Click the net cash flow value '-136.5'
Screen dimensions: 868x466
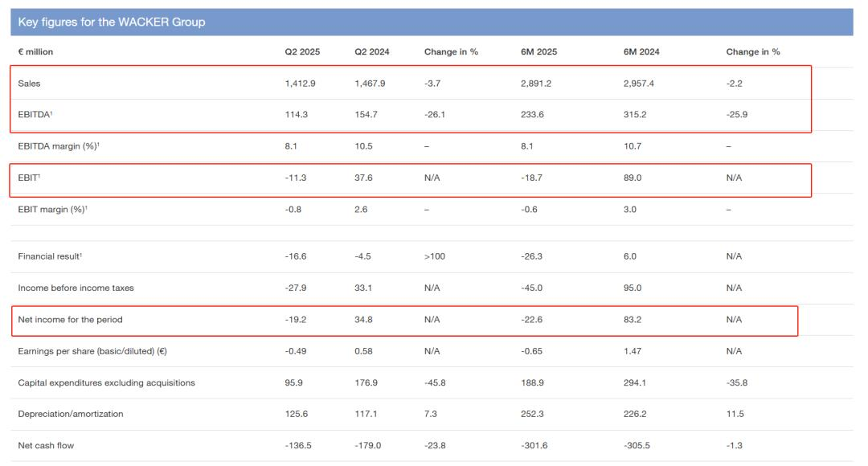coord(298,446)
